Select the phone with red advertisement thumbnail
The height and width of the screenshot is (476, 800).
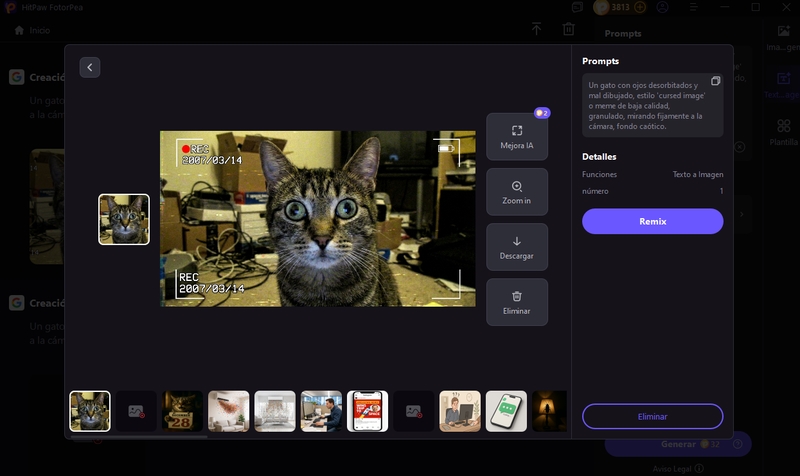click(x=367, y=411)
